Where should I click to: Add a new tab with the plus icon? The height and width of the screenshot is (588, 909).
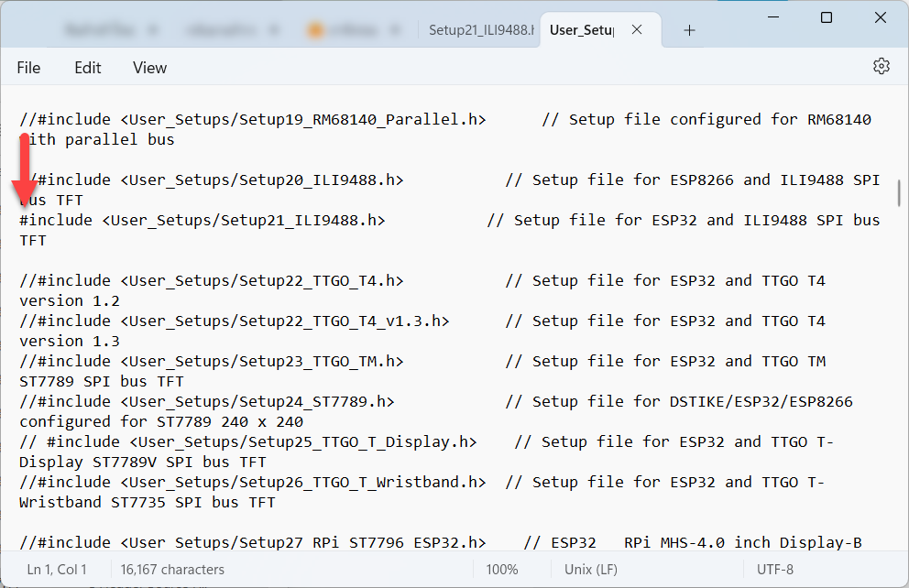click(689, 30)
